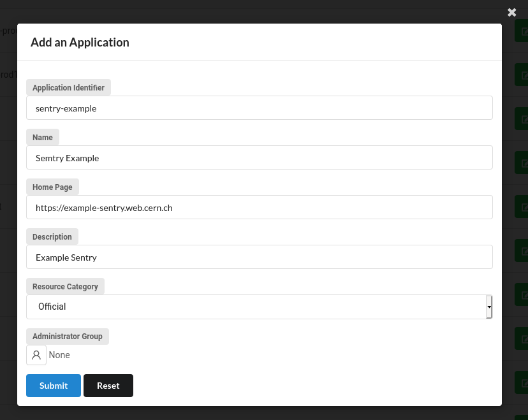Click the Application Identifier label
Screen dimensions: 528x420
coord(68,87)
